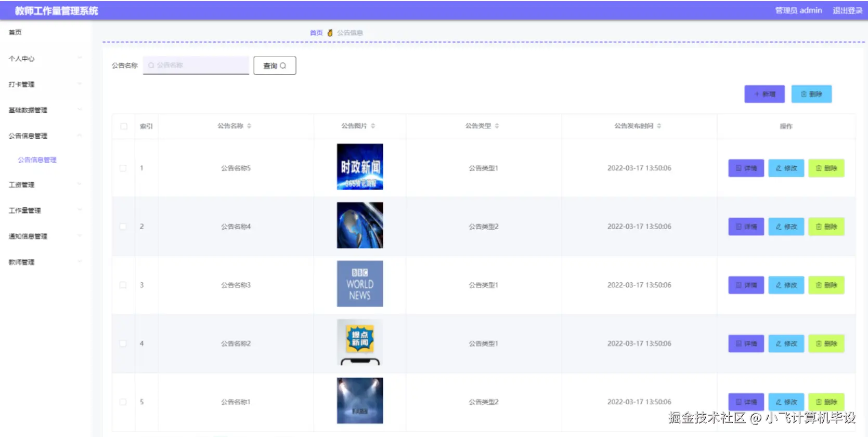
Task: Click the sort icon beside 公告图片 column header
Action: pyautogui.click(x=373, y=126)
